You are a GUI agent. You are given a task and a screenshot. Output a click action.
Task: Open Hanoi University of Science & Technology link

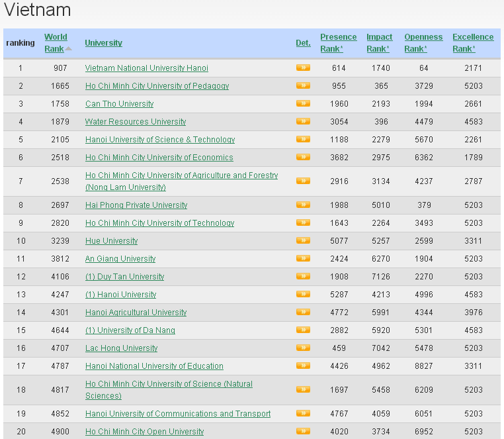coord(159,140)
